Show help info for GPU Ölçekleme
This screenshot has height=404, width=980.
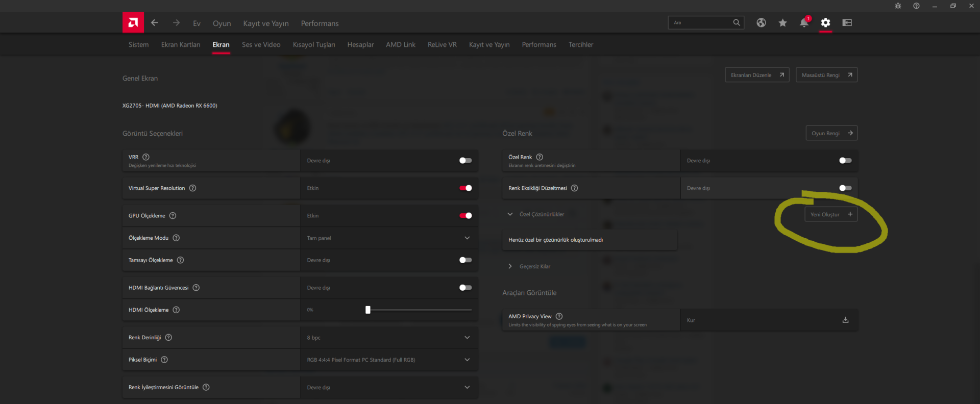(x=173, y=216)
